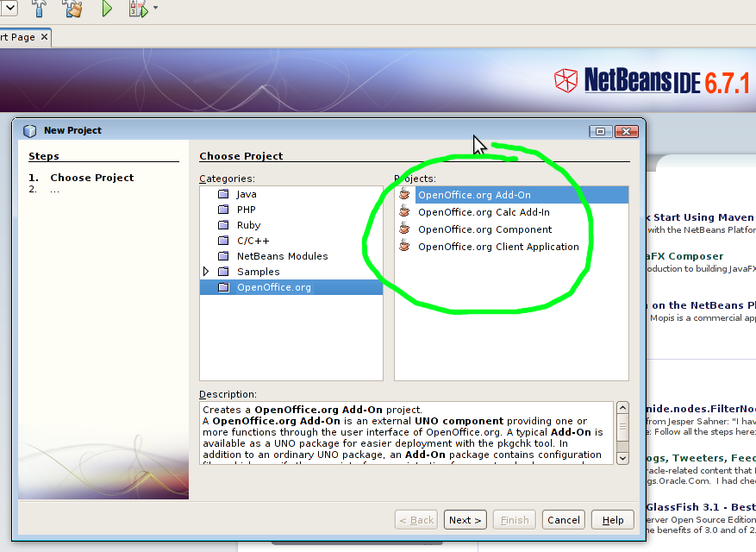Click the folder icon beside Ruby
The image size is (756, 552).
pos(223,225)
